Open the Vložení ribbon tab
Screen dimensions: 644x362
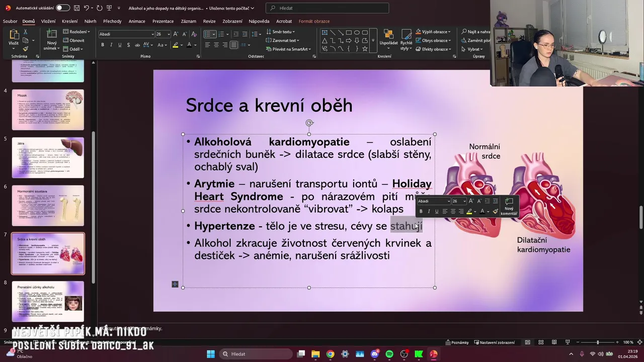[x=48, y=21]
